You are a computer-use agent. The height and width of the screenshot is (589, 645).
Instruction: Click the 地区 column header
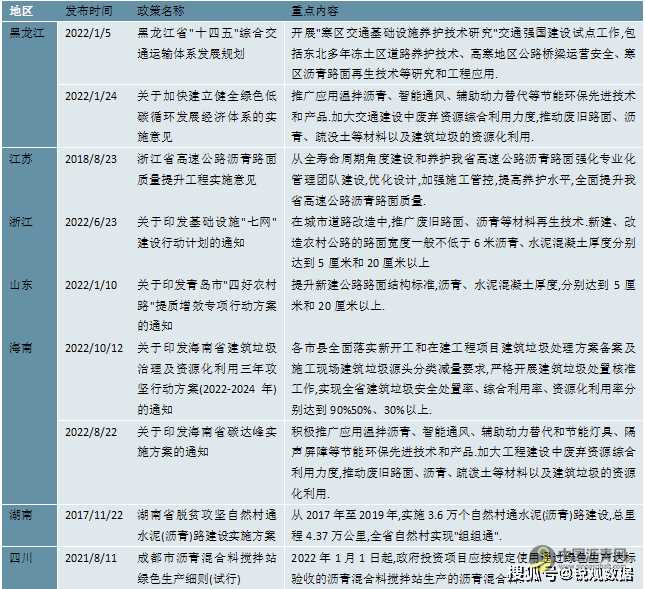(21, 11)
